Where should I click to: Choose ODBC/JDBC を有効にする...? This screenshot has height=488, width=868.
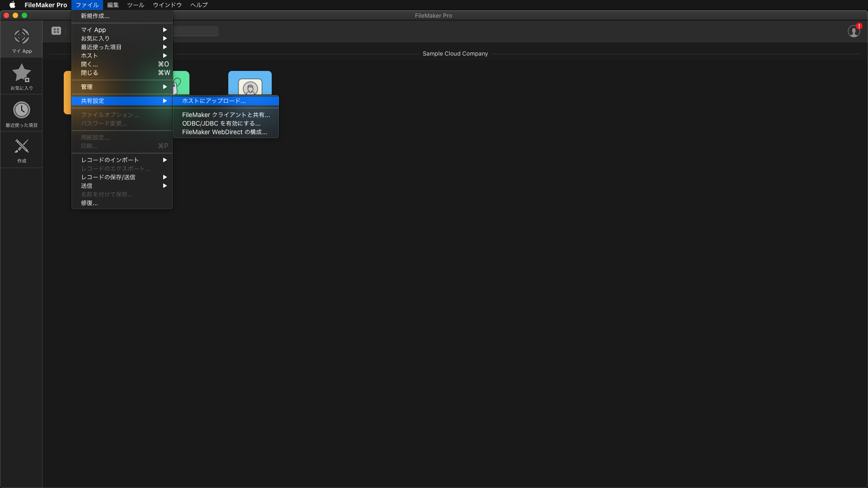point(221,123)
